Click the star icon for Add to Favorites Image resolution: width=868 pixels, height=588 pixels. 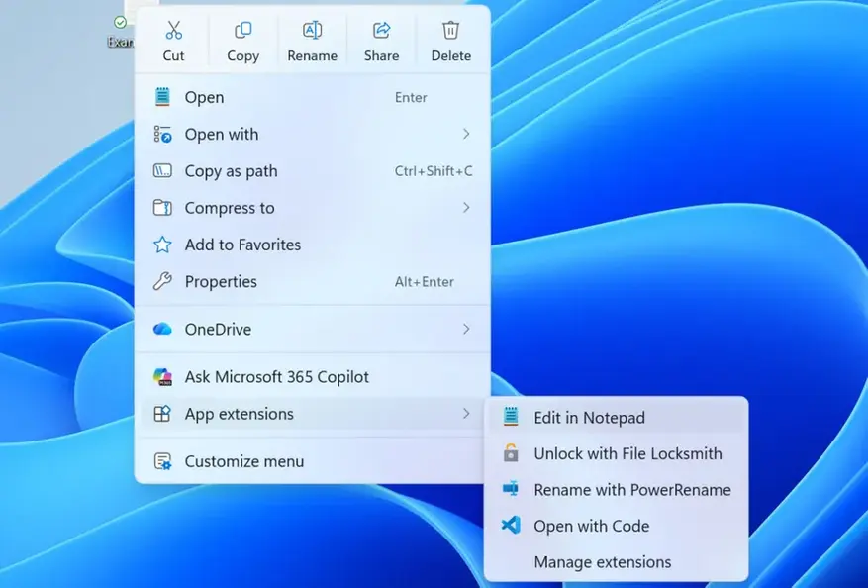click(x=162, y=245)
